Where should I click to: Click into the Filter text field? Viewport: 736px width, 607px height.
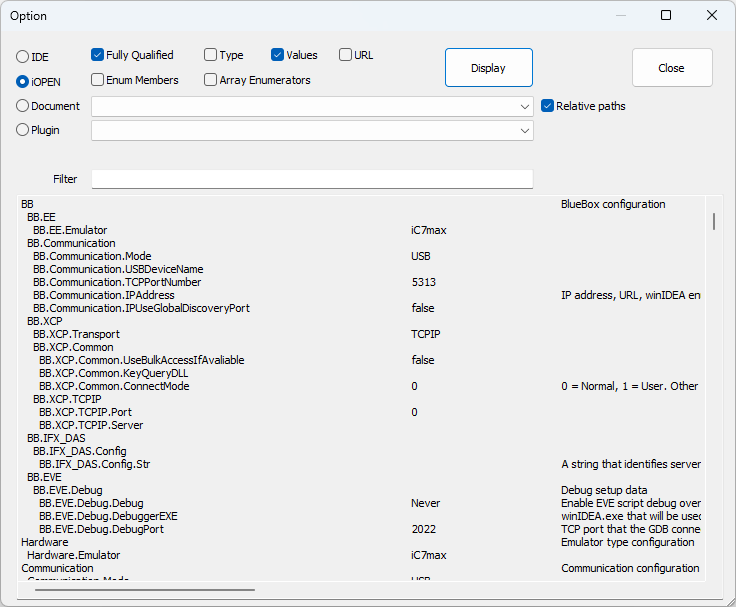(312, 179)
